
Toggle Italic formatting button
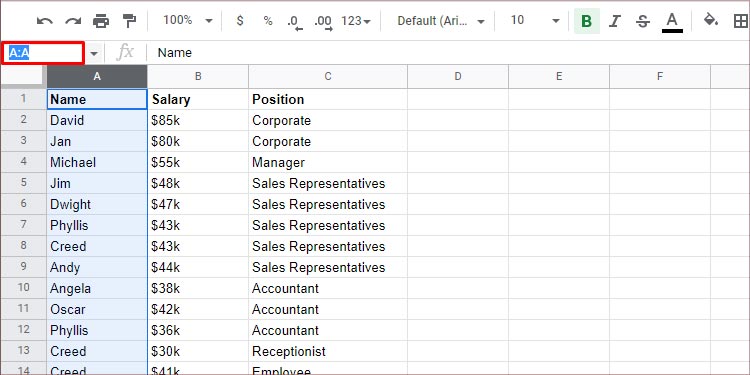(615, 21)
